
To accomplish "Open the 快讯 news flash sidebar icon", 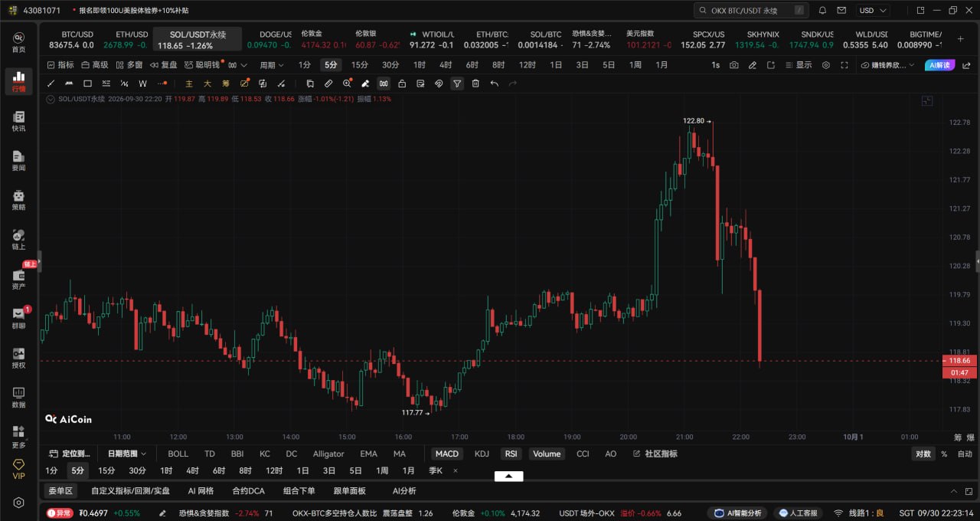I will point(18,121).
